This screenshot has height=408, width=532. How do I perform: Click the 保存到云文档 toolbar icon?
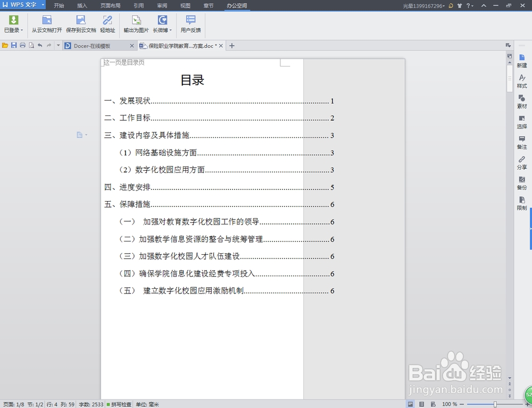[x=81, y=24]
